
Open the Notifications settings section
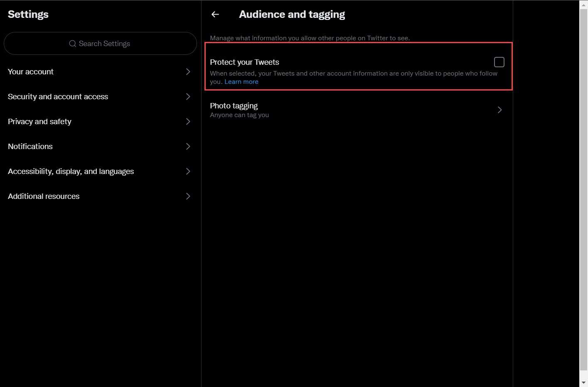pyautogui.click(x=30, y=147)
